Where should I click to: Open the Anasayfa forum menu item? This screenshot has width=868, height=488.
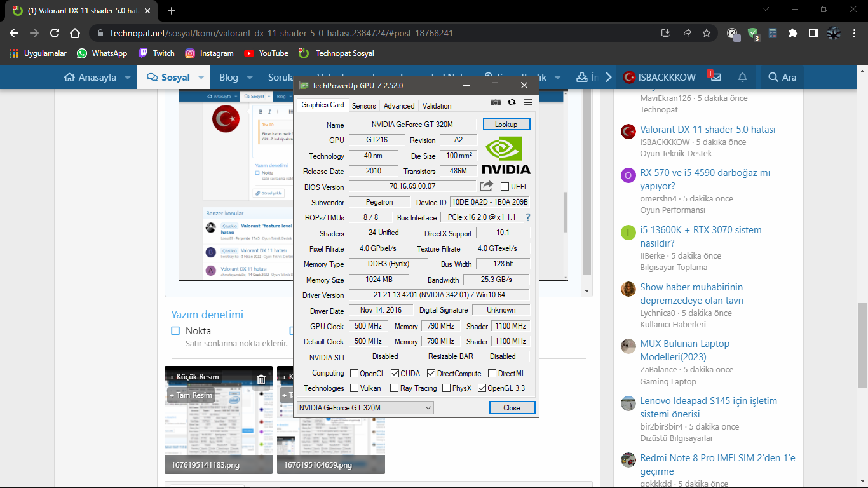click(90, 78)
